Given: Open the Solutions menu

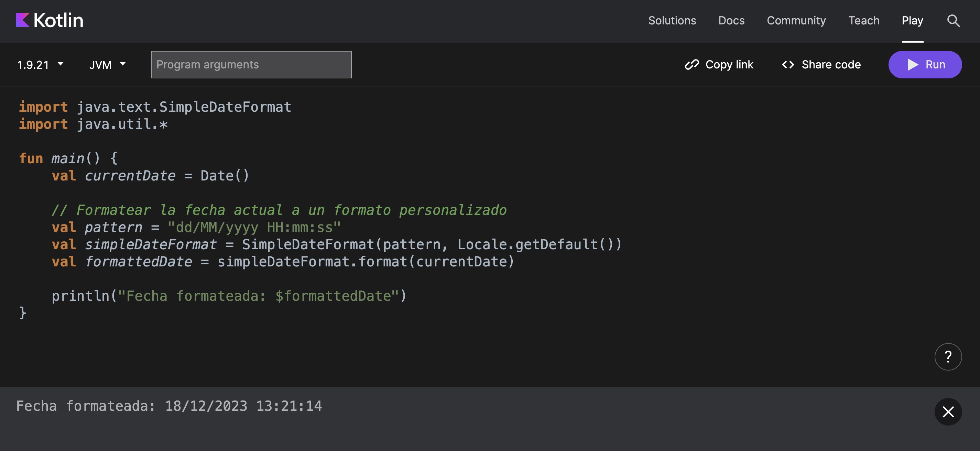Looking at the screenshot, I should [672, 21].
